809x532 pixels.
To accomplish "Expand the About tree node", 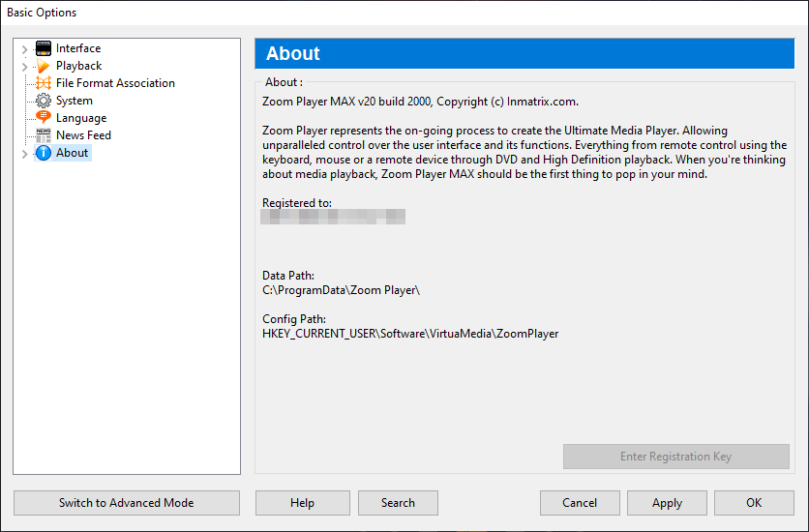I will (x=24, y=154).
